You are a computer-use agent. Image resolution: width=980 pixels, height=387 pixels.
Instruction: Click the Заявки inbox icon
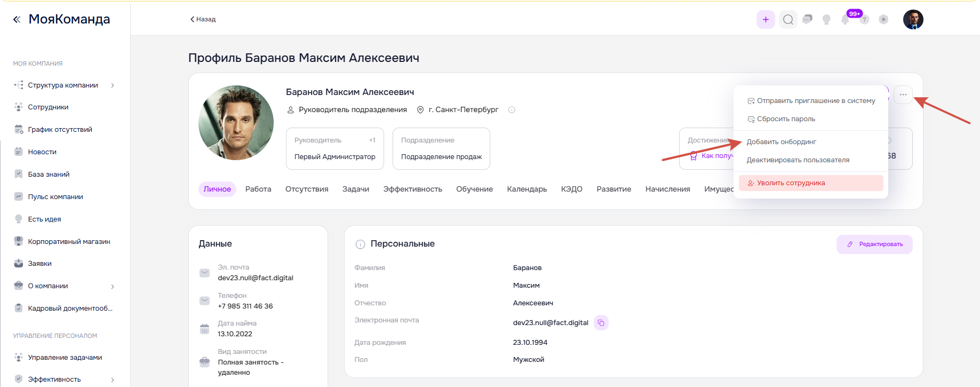[x=19, y=264]
